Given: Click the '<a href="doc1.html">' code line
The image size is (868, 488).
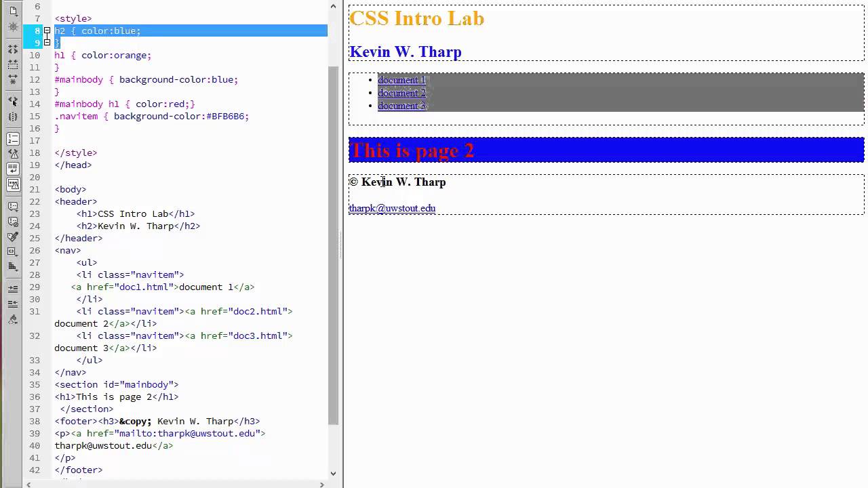Looking at the screenshot, I should pos(163,287).
